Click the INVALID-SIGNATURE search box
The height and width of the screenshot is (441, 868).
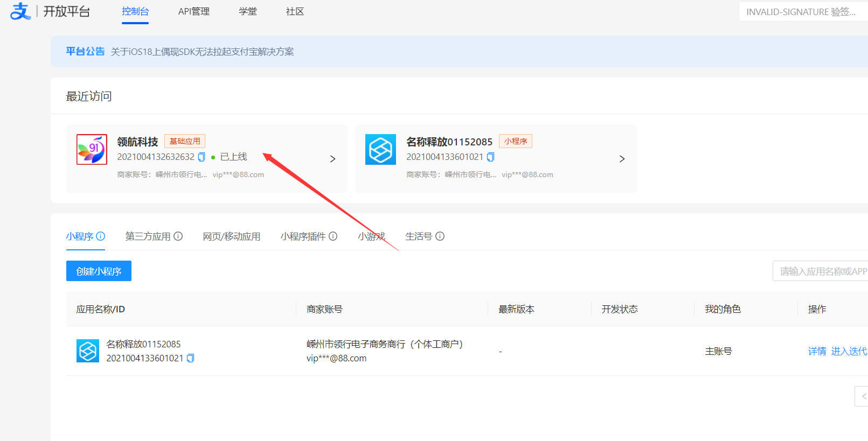click(x=803, y=11)
